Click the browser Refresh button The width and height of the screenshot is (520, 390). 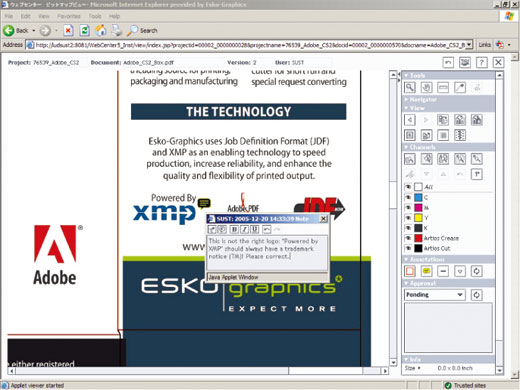click(x=85, y=31)
